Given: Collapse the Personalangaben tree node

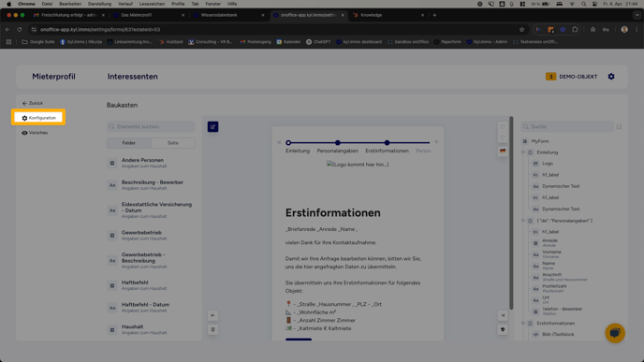Looking at the screenshot, I should [x=523, y=221].
